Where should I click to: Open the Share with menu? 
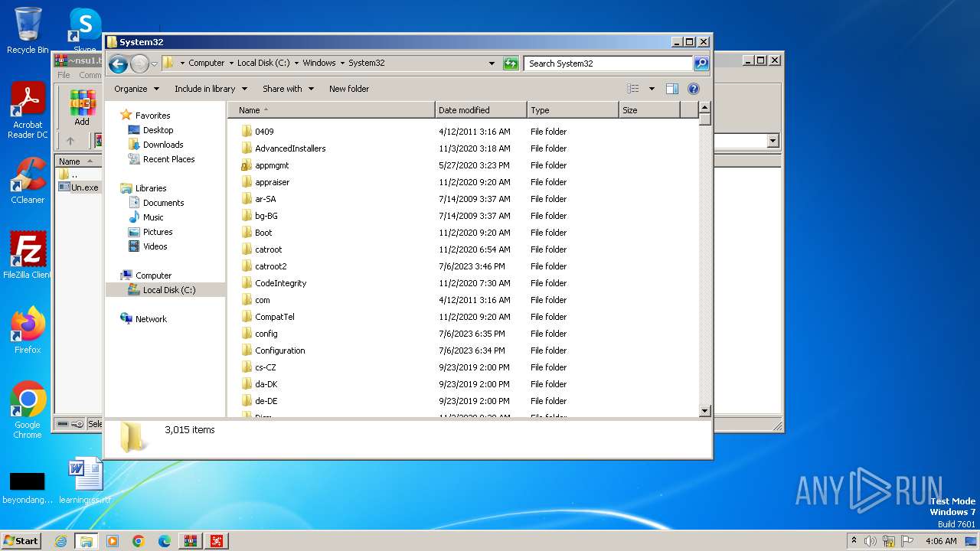point(288,89)
